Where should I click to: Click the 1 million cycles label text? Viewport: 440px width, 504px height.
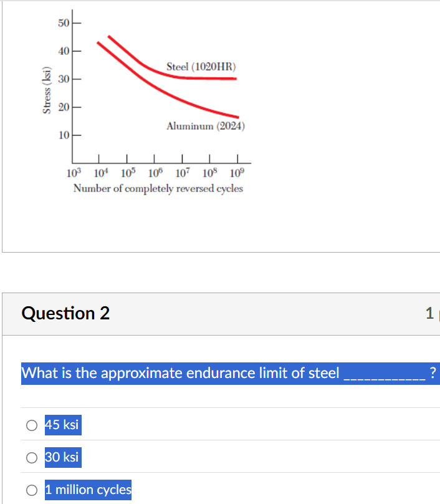click(87, 490)
